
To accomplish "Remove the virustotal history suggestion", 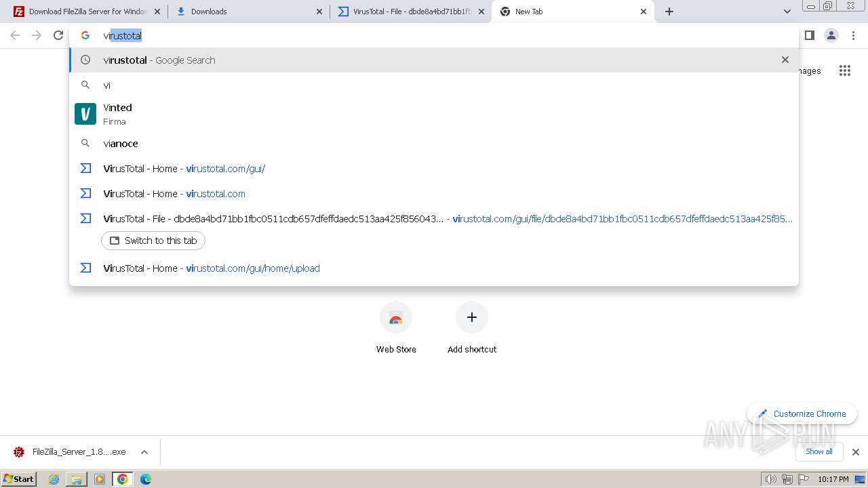I will click(785, 60).
